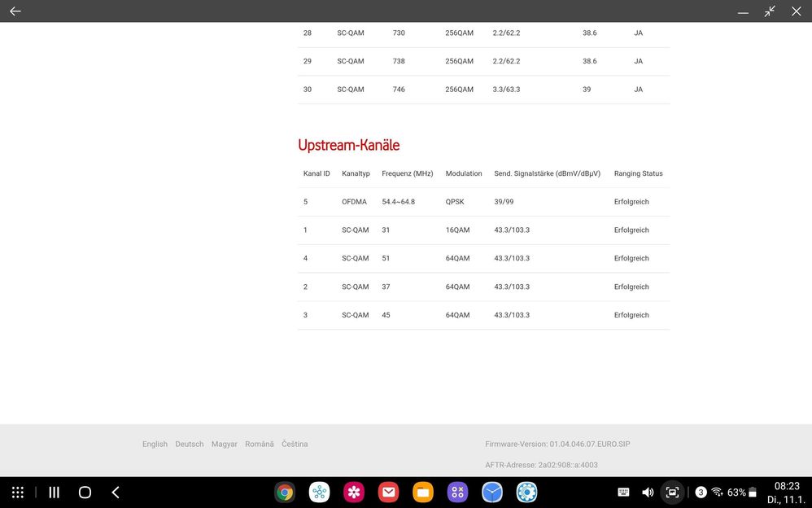The height and width of the screenshot is (508, 812).
Task: Show recent apps
Action: click(53, 492)
